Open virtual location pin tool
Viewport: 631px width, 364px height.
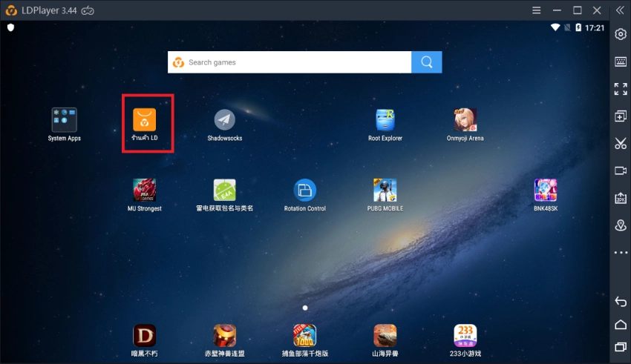pos(621,225)
